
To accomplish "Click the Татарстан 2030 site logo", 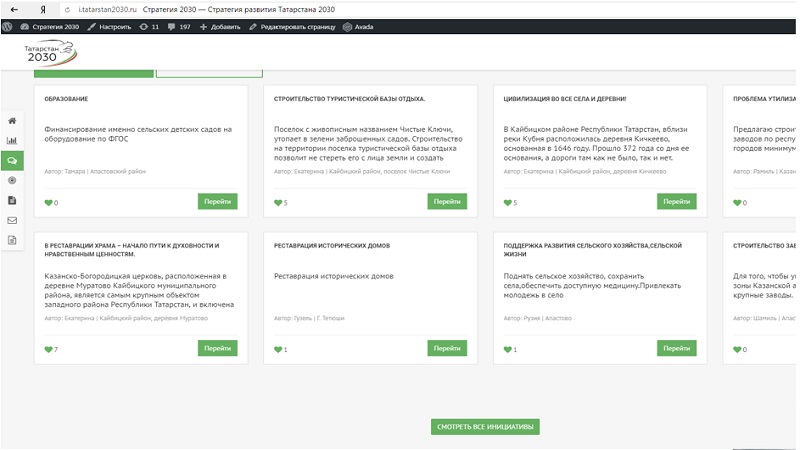I will (50, 53).
